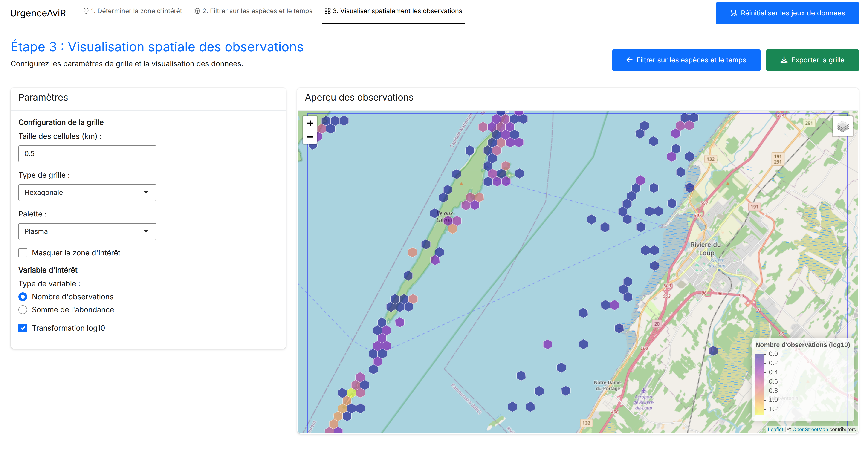Zoom out on the map
Viewport: 868px width, 456px height.
tap(310, 137)
